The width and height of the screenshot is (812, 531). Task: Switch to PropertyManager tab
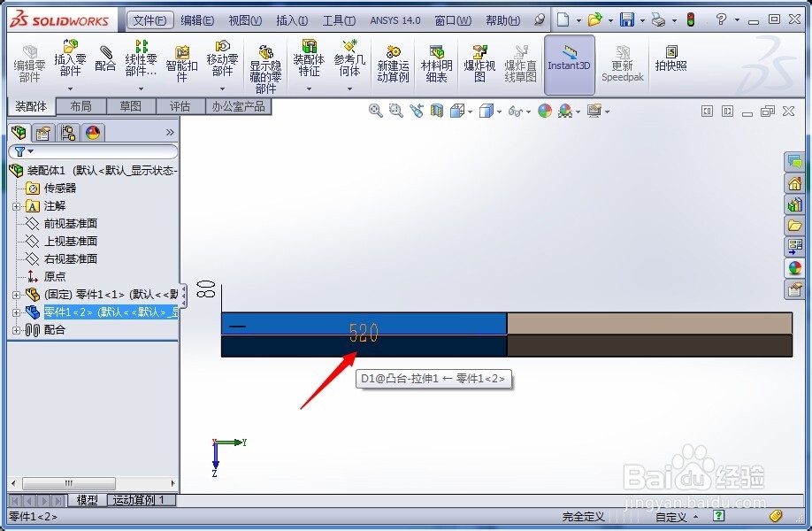point(43,133)
